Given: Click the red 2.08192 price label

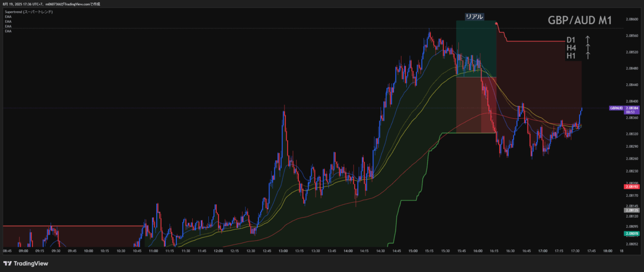Looking at the screenshot, I should [631, 187].
